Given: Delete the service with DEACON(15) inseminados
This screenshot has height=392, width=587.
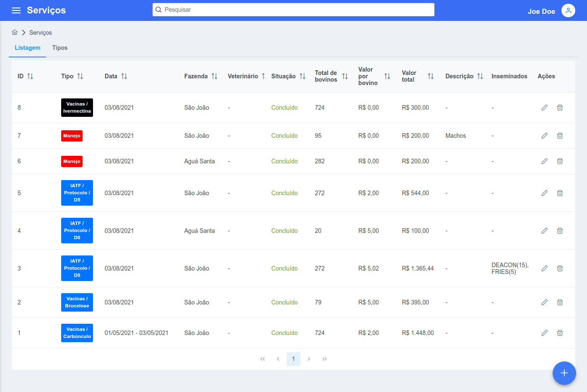Looking at the screenshot, I should click(x=560, y=268).
